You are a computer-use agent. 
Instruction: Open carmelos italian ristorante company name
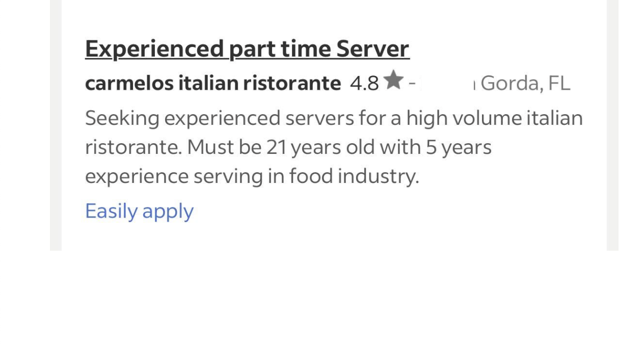213,83
